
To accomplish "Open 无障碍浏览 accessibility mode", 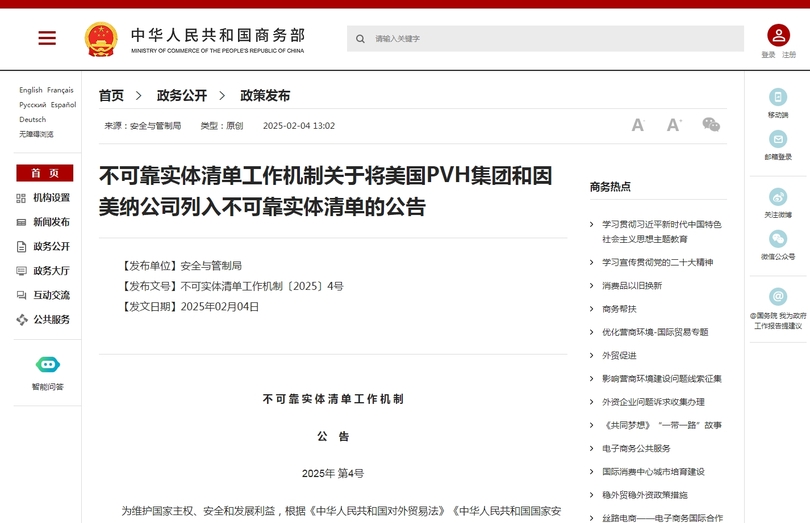I will (36, 134).
